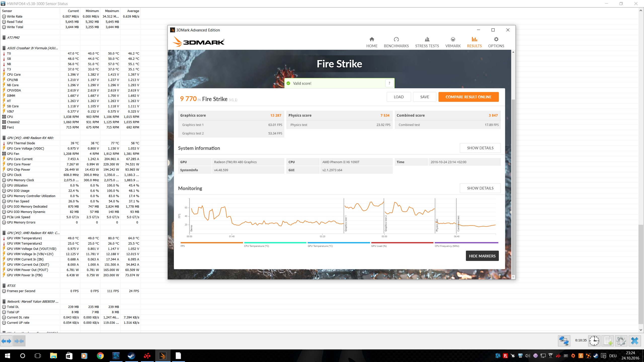Click the expand columns blue arrows icon

point(6,341)
